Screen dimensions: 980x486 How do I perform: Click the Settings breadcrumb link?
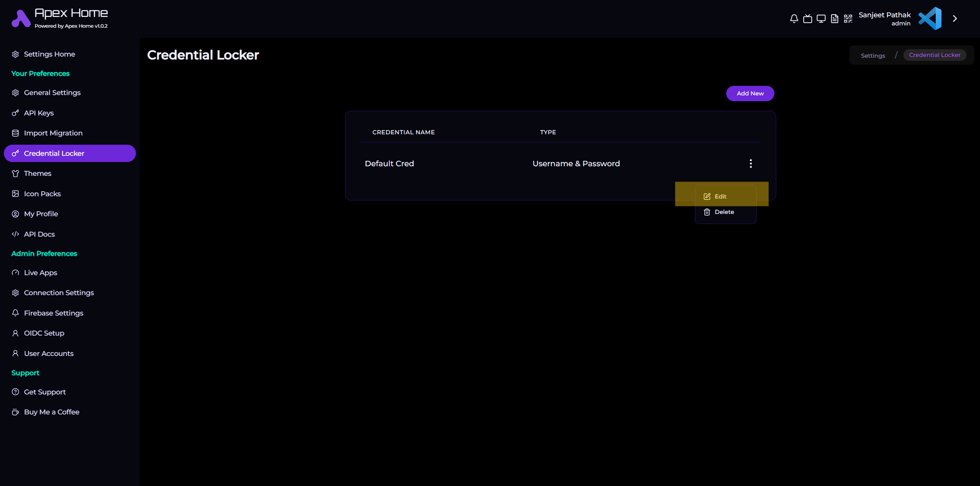(x=873, y=55)
